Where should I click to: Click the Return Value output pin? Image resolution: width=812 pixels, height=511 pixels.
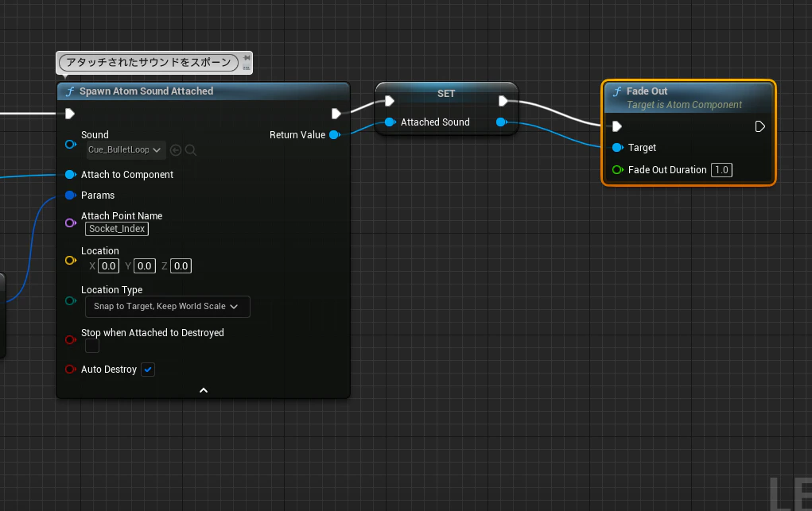point(335,134)
